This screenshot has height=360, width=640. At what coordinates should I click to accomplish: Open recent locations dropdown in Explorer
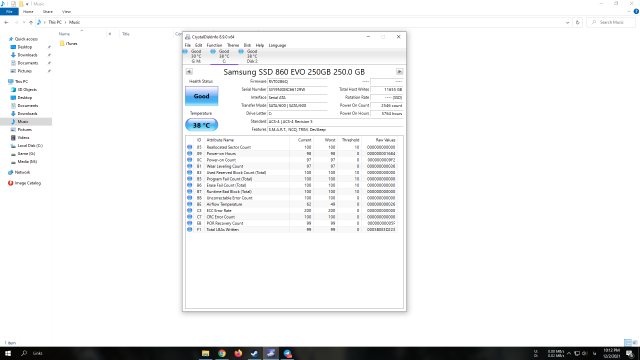pyautogui.click(x=24, y=22)
